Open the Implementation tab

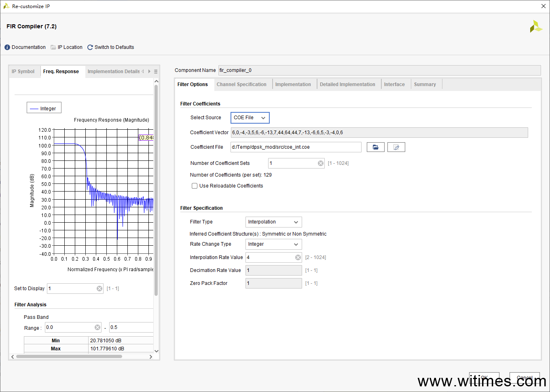pos(293,84)
